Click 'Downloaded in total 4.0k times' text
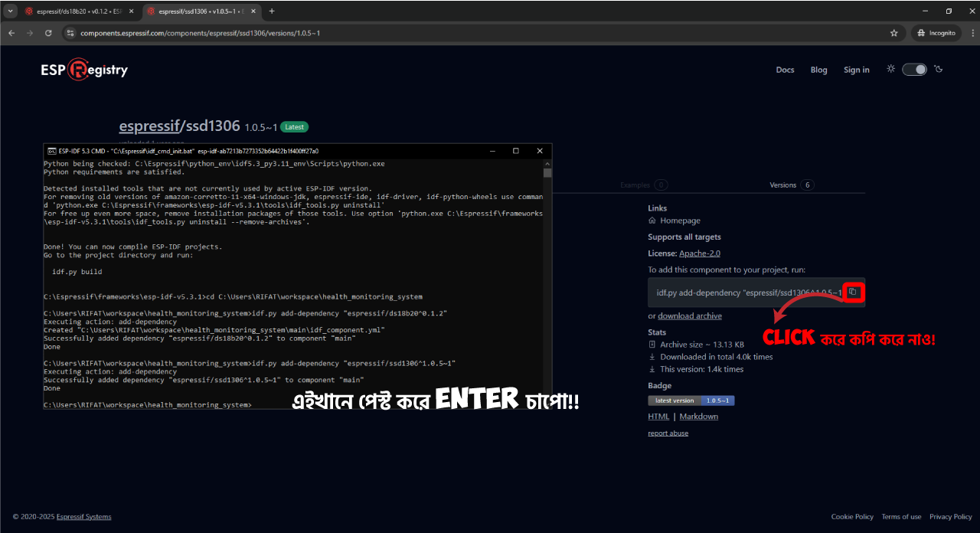980x533 pixels. coord(717,357)
